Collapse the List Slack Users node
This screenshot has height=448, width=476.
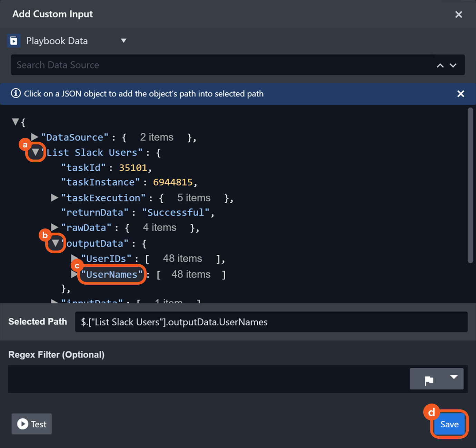(35, 152)
